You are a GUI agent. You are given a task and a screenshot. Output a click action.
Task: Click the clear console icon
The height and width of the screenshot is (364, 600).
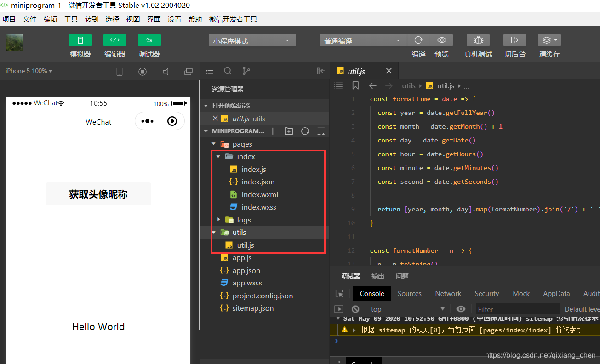point(355,309)
